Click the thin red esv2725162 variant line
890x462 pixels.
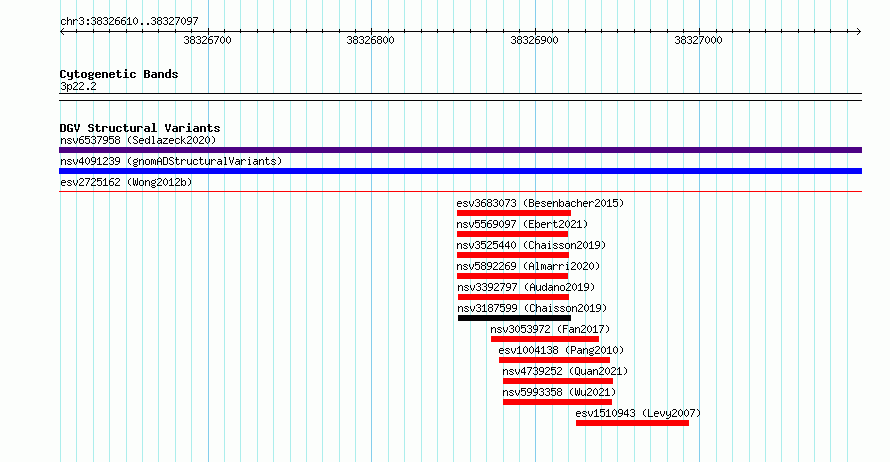tap(460, 192)
